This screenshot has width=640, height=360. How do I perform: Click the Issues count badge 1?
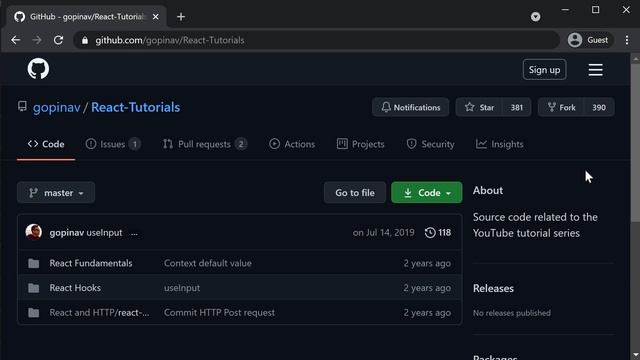[x=135, y=144]
